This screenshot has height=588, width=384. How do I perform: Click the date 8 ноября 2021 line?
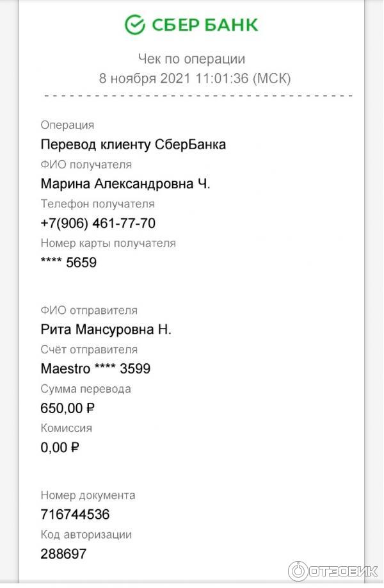coord(195,79)
